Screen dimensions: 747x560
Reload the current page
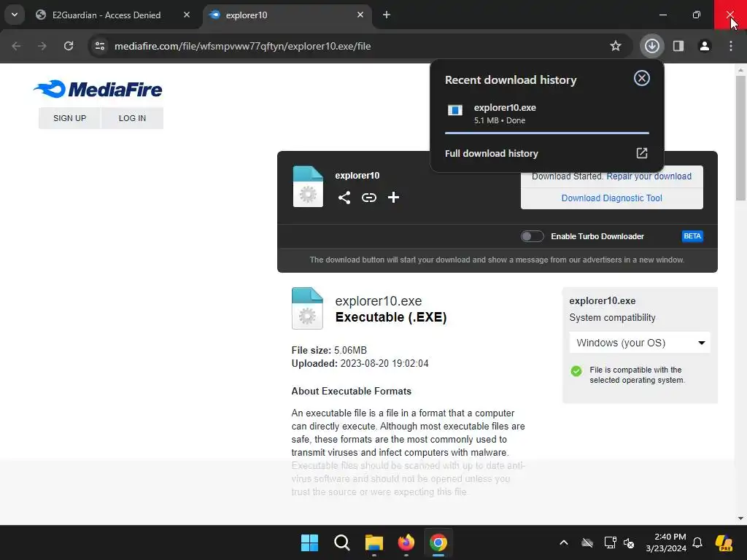click(x=69, y=46)
